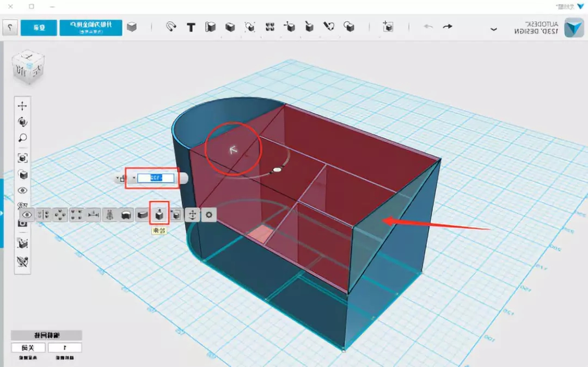Select the Orbit navigation tool
Image resolution: width=588 pixels, height=367 pixels.
(x=22, y=122)
